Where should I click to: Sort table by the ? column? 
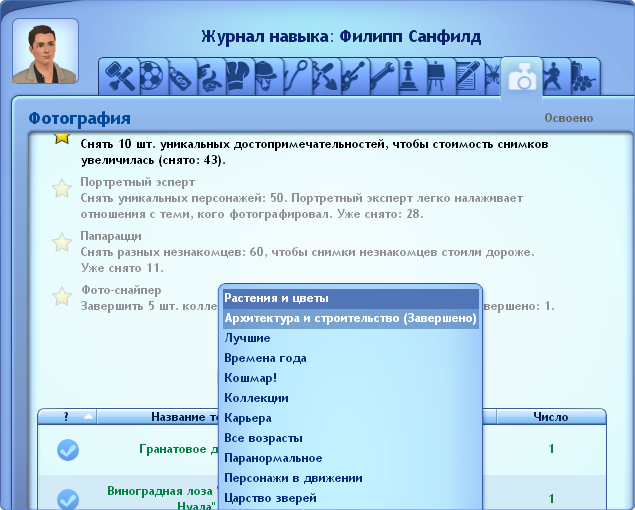(67, 417)
